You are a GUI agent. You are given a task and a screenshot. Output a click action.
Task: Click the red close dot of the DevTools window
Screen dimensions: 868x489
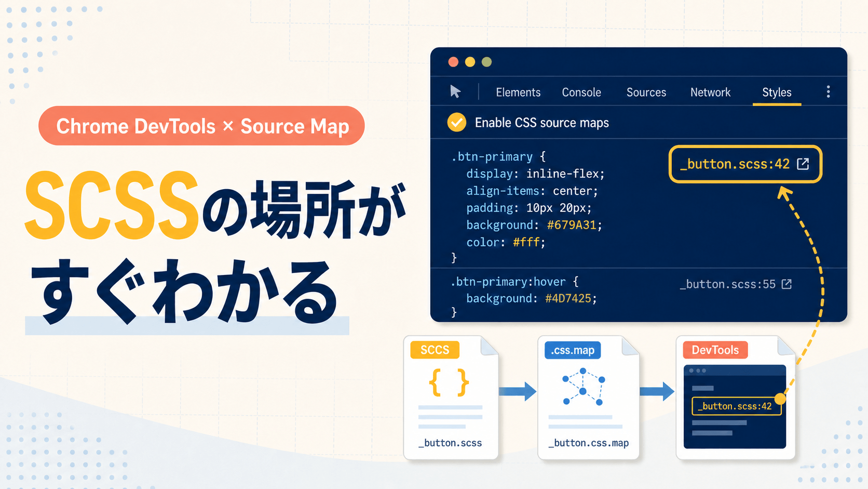click(453, 62)
